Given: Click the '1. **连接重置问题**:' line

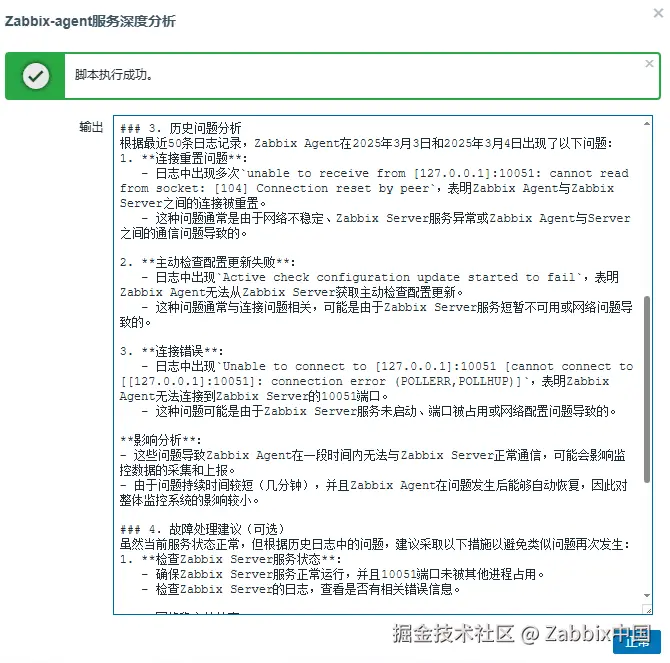Looking at the screenshot, I should [184, 158].
